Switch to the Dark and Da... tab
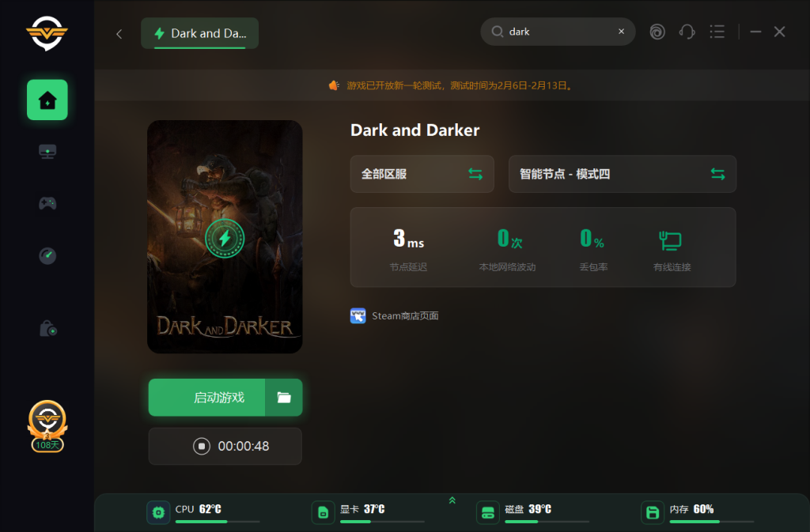 click(200, 33)
